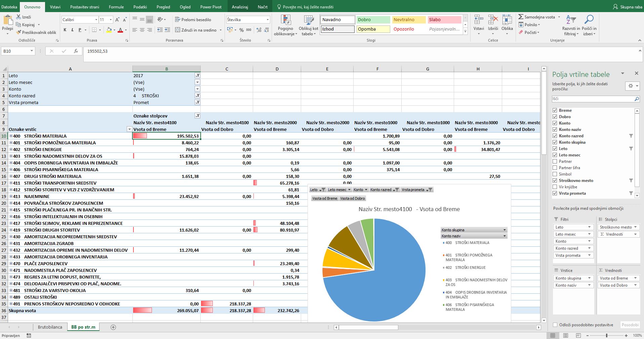The width and height of the screenshot is (644, 339).
Task: Open the Številka number format dropdown
Action: (x=268, y=20)
